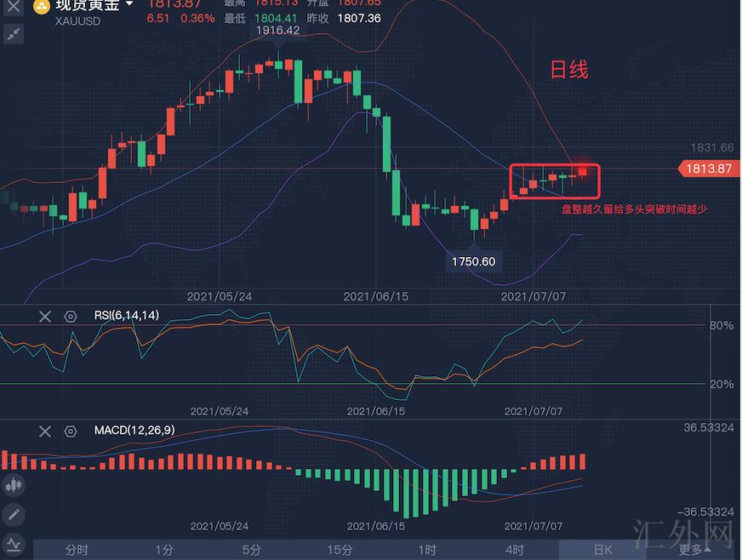Click the 最低 1804.41 value
The height and width of the screenshot is (560, 742).
point(276,19)
